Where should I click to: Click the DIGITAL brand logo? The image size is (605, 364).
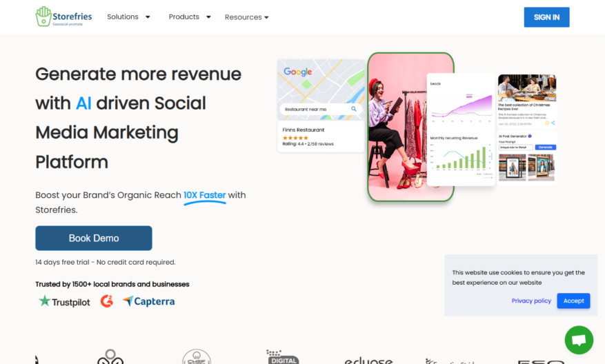[x=282, y=357]
